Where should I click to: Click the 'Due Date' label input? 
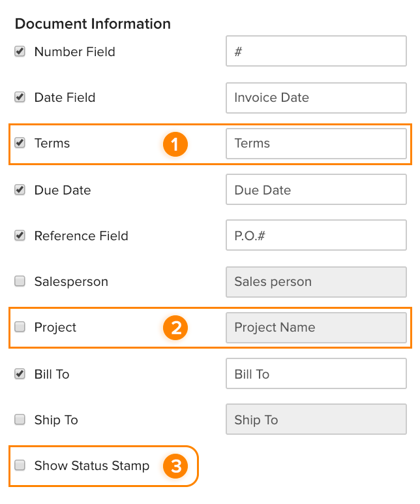(316, 190)
